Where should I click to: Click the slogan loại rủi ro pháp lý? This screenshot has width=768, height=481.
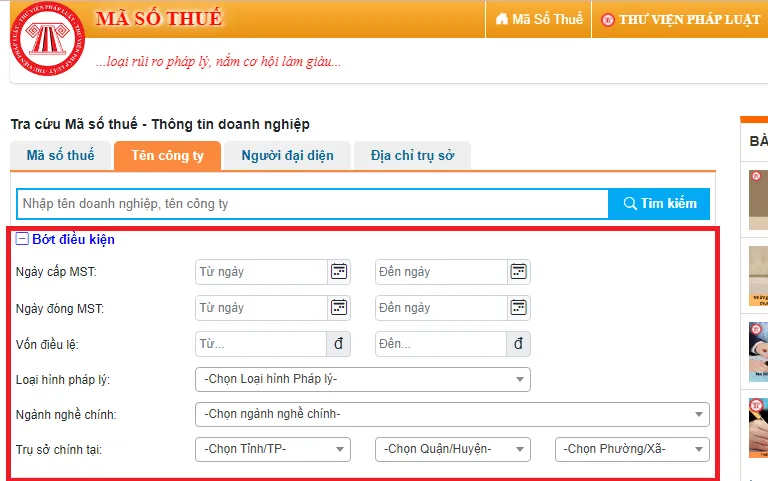(x=218, y=62)
